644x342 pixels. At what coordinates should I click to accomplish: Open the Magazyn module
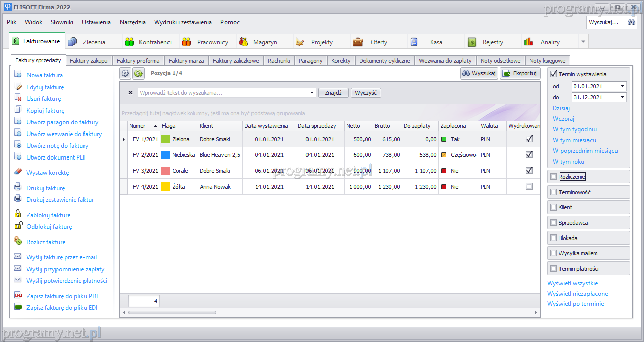click(x=265, y=42)
